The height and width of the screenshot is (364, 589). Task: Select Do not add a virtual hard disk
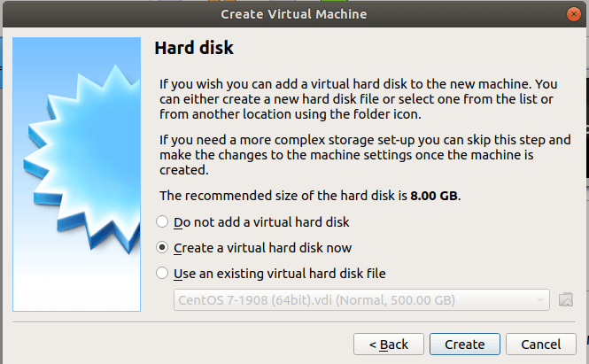(x=162, y=221)
